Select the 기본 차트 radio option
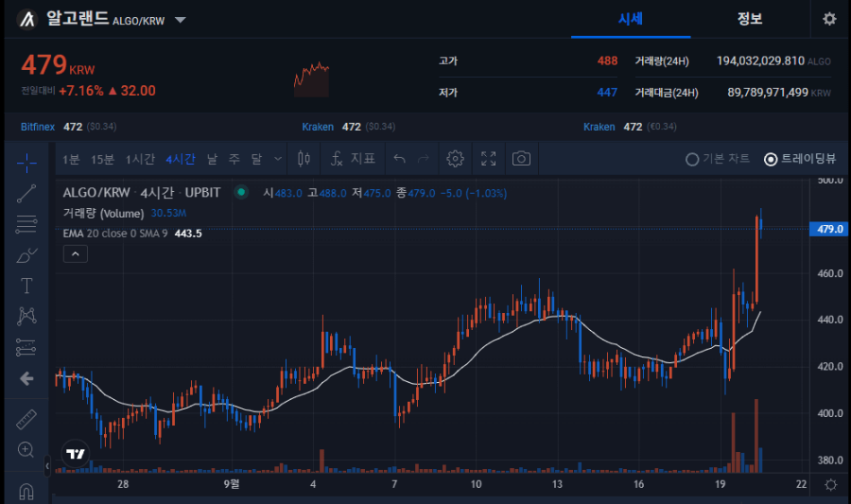The width and height of the screenshot is (851, 504). 718,159
